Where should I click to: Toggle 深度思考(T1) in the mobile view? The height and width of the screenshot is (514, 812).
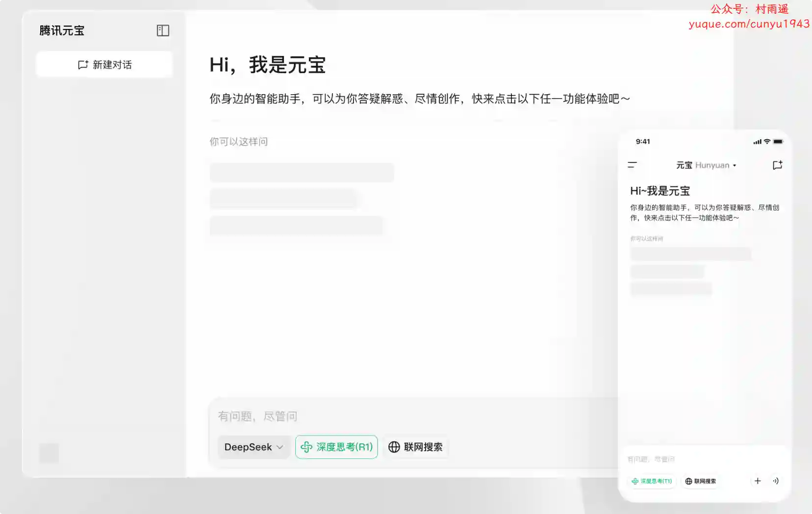point(652,481)
